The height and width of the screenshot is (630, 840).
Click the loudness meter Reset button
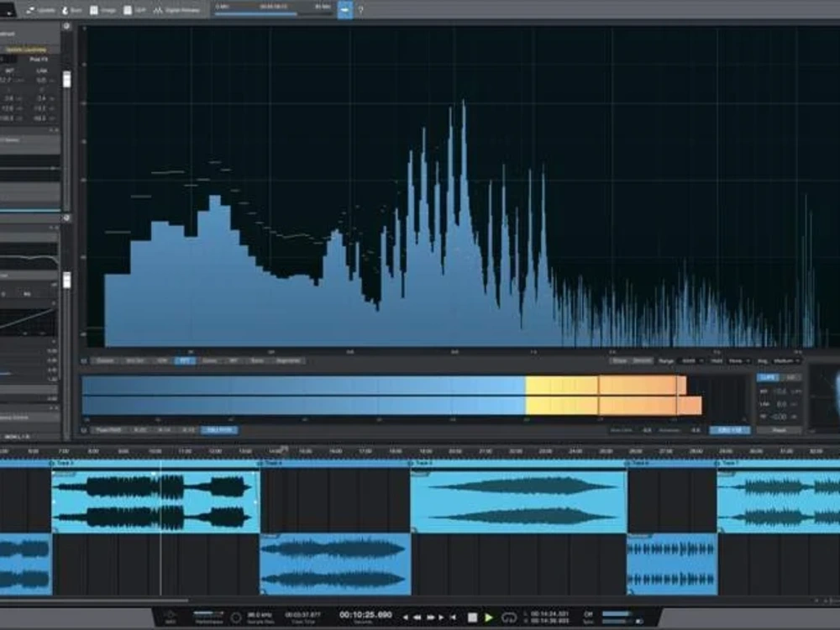780,430
